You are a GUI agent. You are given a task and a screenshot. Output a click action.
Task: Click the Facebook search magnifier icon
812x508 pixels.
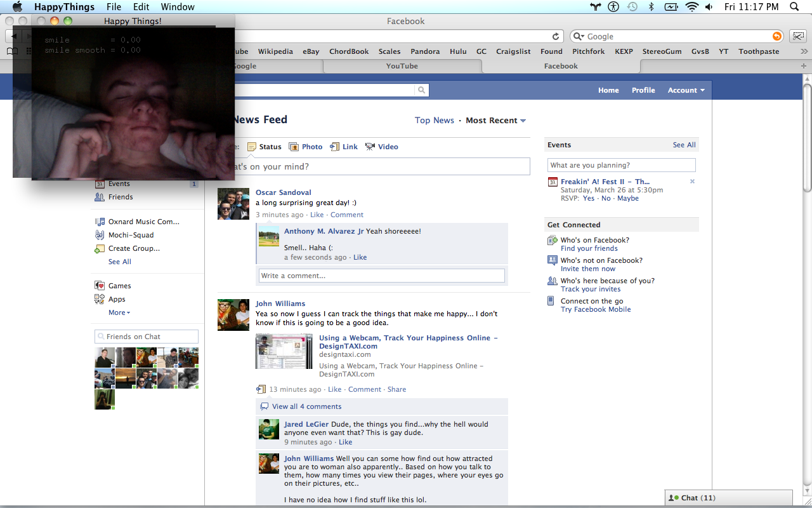421,90
